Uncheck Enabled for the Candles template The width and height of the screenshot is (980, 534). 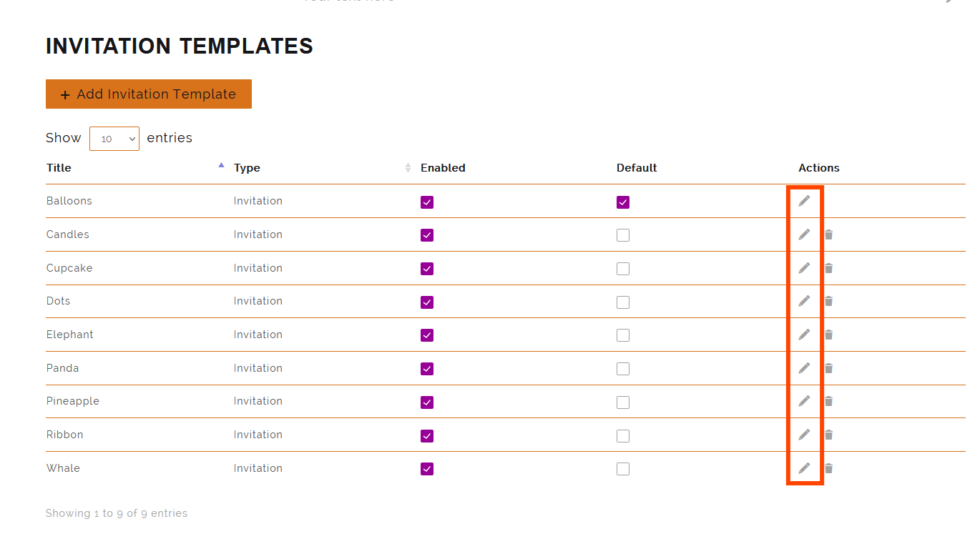(x=427, y=235)
